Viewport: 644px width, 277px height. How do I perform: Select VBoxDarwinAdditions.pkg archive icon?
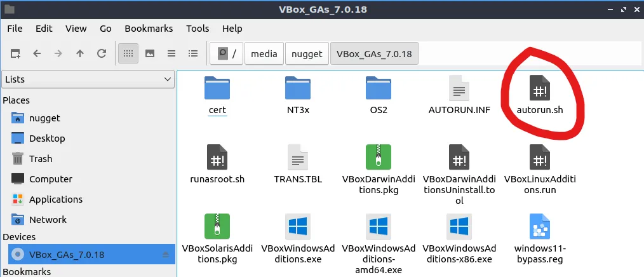[379, 157]
